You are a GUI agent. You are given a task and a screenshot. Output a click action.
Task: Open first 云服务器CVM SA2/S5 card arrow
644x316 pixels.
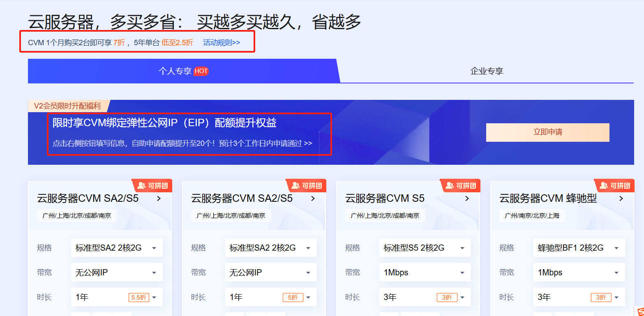click(159, 198)
